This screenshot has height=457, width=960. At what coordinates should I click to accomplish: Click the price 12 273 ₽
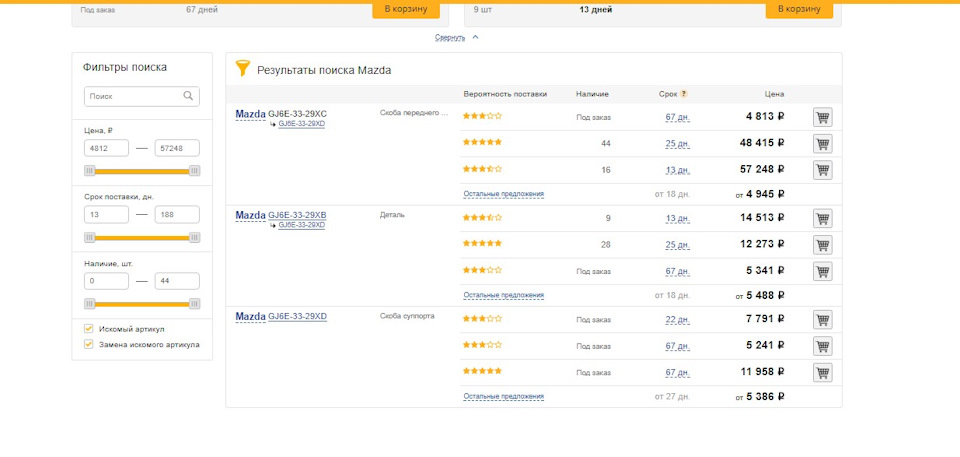[762, 244]
